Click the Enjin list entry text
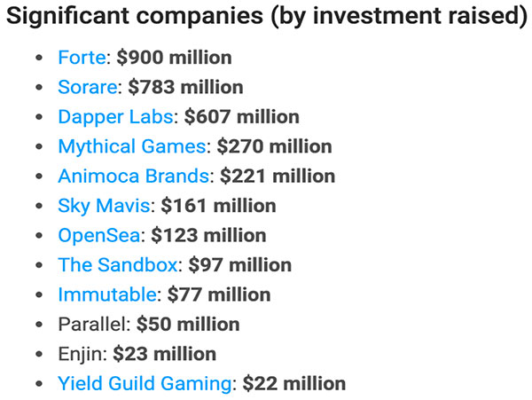532x400 pixels. tap(80, 355)
